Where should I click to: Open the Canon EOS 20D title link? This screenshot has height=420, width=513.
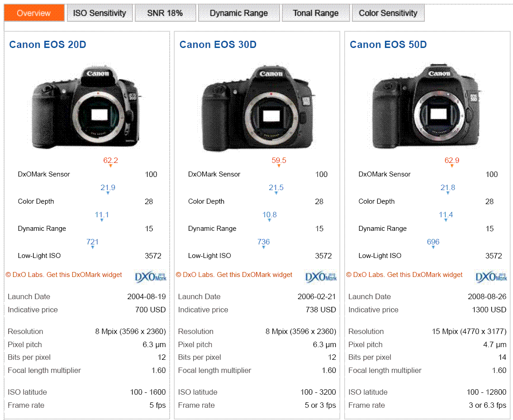[x=47, y=44]
